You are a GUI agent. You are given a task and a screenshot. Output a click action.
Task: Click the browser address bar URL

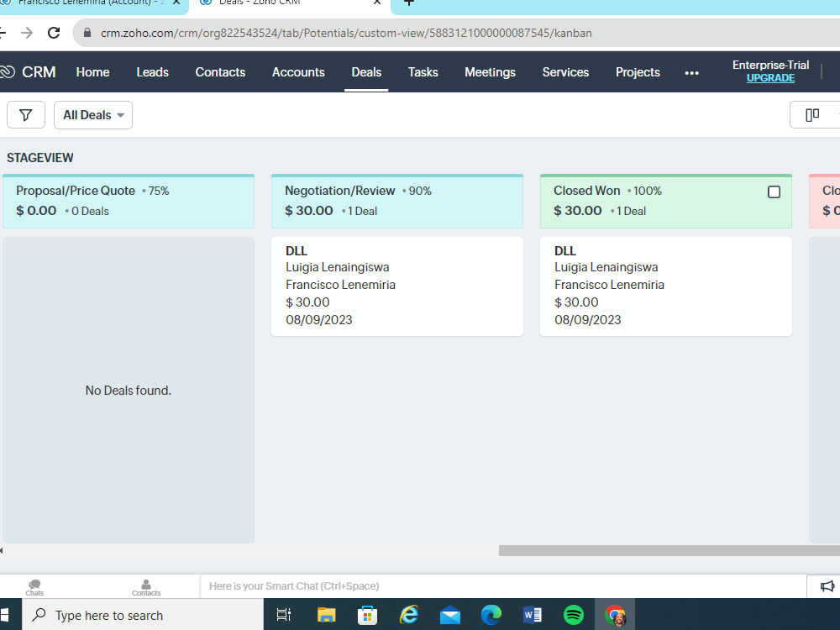click(x=346, y=34)
